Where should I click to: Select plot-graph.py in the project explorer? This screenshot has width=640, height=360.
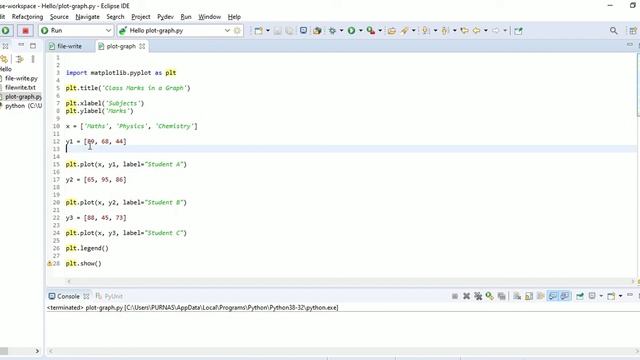coord(23,97)
